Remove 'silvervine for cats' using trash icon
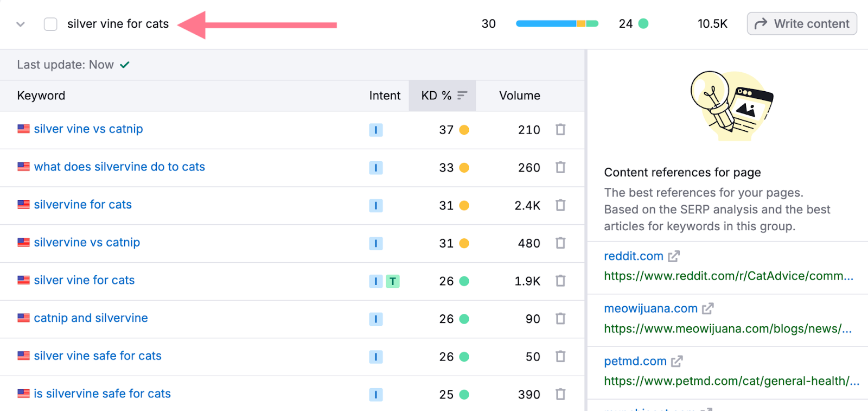 [x=560, y=205]
